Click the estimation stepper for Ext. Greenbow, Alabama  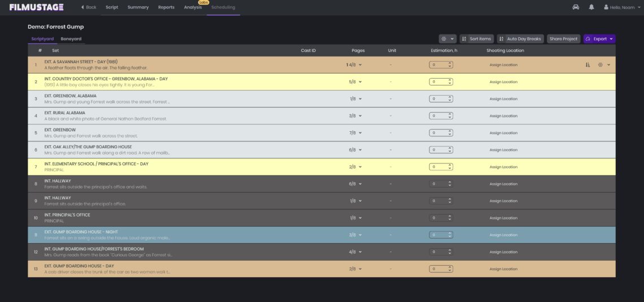click(x=450, y=99)
